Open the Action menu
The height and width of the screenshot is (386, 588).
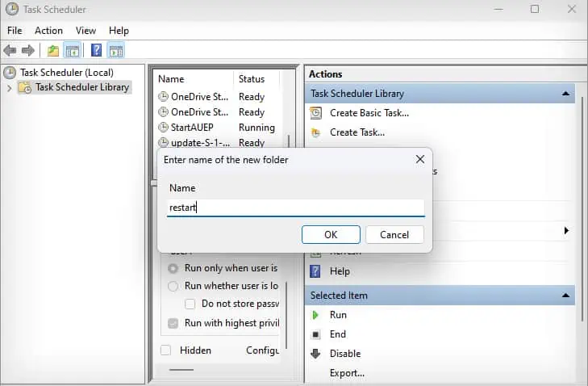pyautogui.click(x=48, y=31)
